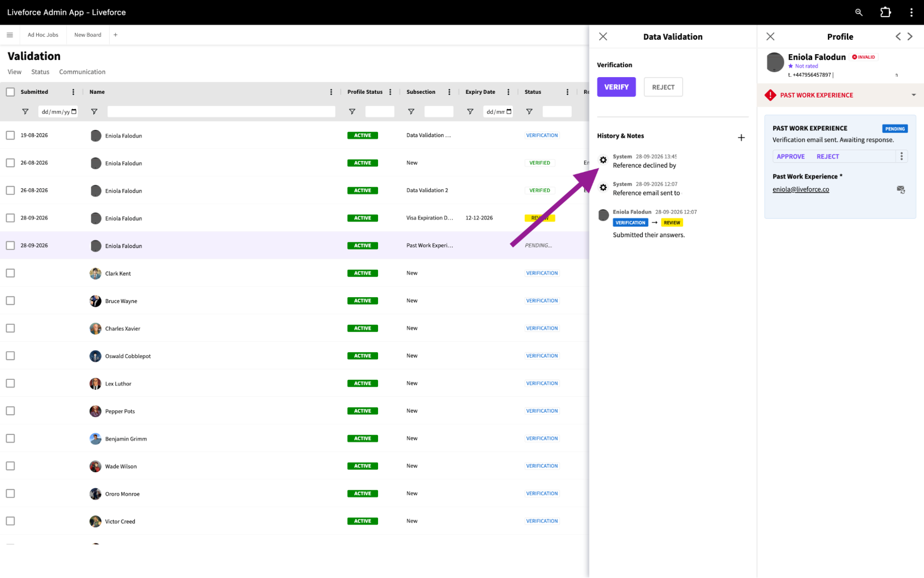
Task: Switch to the Ad Hoc Jobs tab
Action: tap(43, 35)
